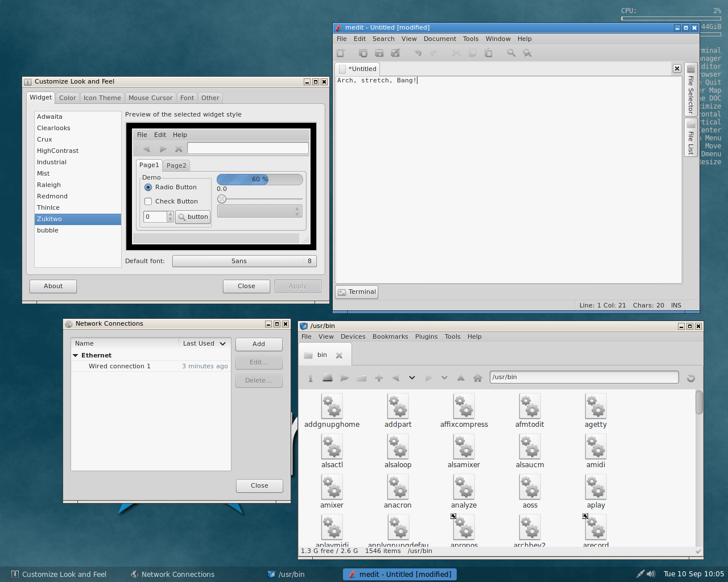728x582 pixels.
Task: Open the Terminal pane at medit bottom
Action: (357, 292)
